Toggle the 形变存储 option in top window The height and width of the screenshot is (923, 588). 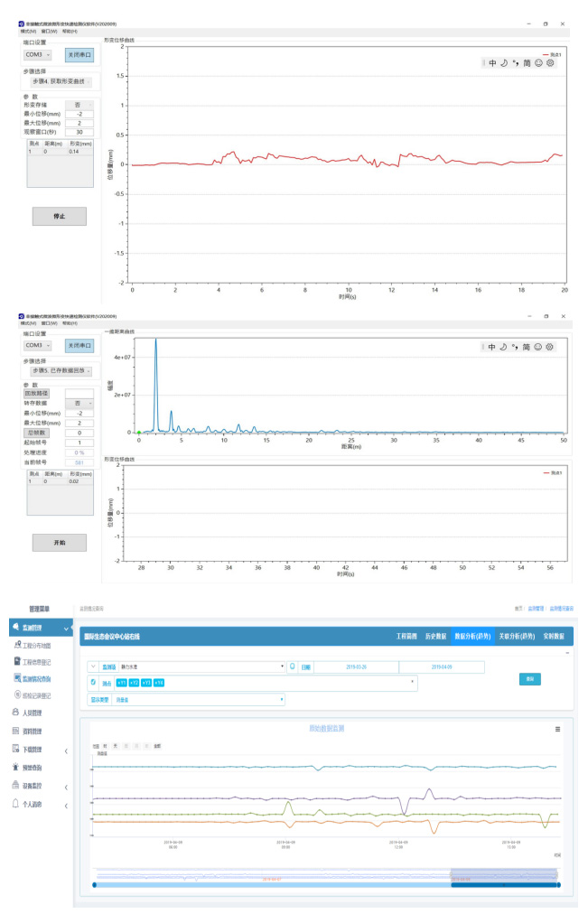click(79, 105)
